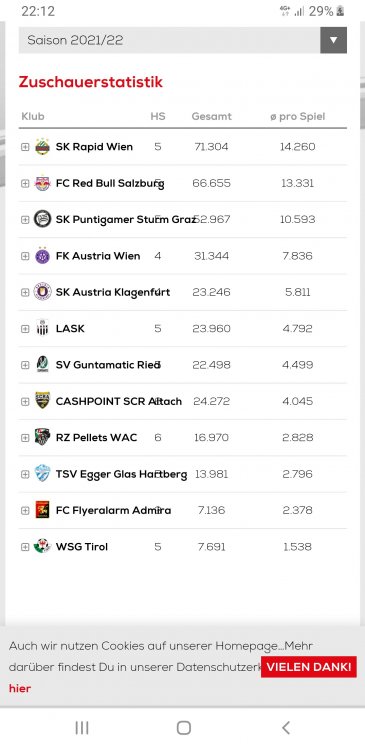This screenshot has height=750, width=365.
Task: Sort by the Gesamt column header
Action: tap(211, 116)
